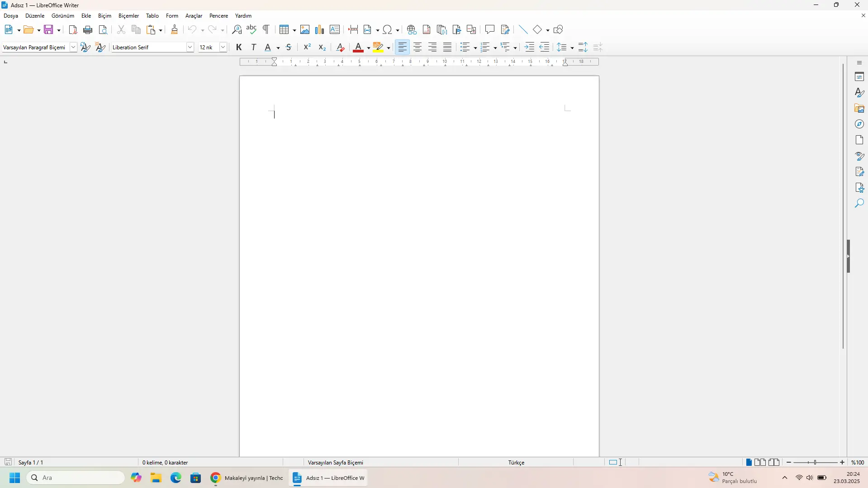Open ordered list dropdown arrow
The height and width of the screenshot is (488, 868).
coord(495,48)
